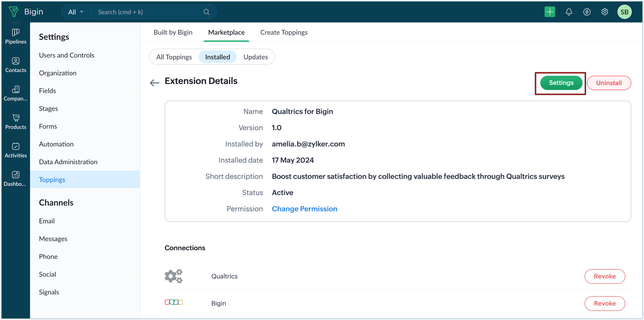644x320 pixels.
Task: Open Fields settings
Action: click(47, 91)
